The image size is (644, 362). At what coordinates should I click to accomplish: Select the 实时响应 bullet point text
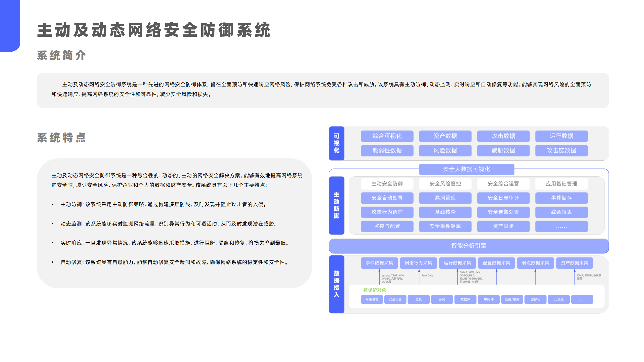pyautogui.click(x=175, y=243)
